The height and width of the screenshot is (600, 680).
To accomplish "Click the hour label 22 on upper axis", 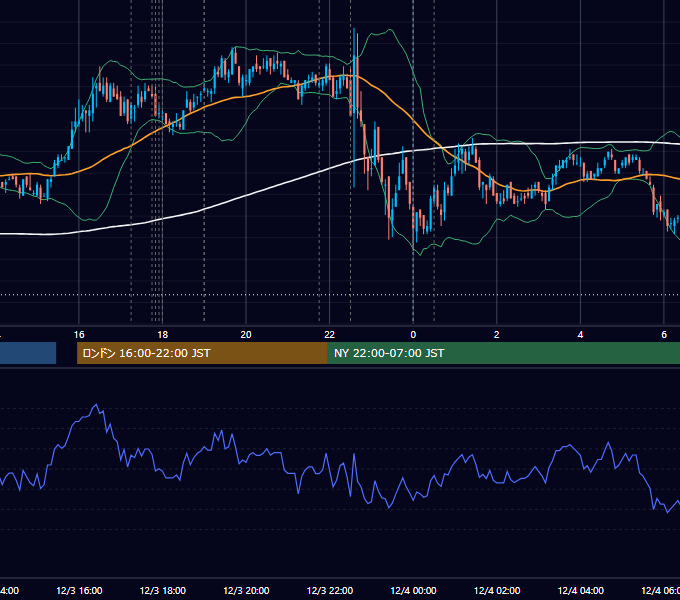I will (x=330, y=335).
